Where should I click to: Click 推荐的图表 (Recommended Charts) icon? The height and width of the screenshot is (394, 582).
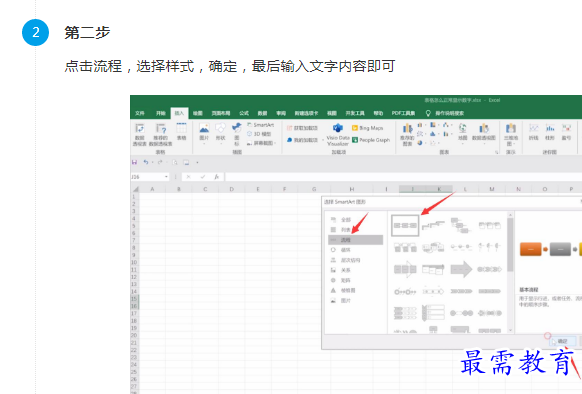tap(407, 134)
